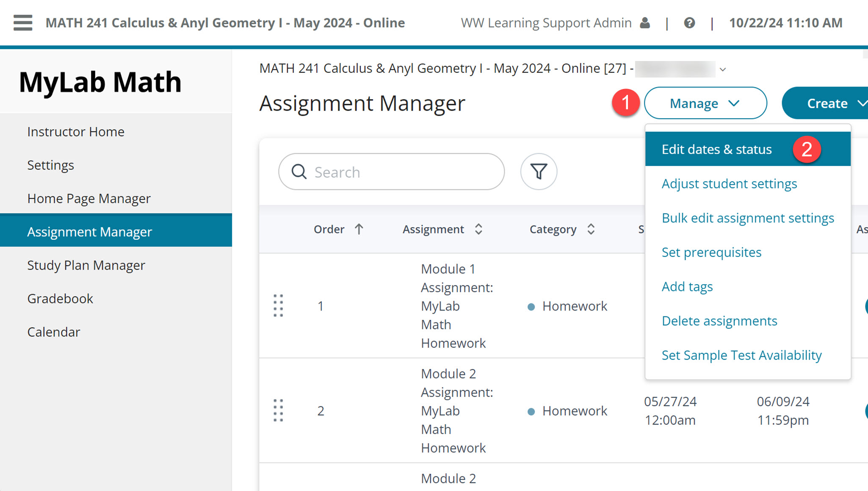
Task: Click the search magnifier icon
Action: [x=299, y=172]
